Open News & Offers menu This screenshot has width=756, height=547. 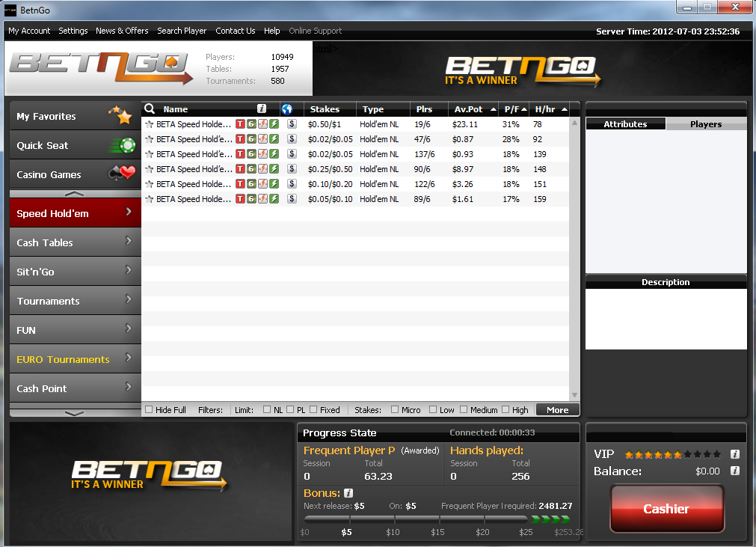click(122, 31)
